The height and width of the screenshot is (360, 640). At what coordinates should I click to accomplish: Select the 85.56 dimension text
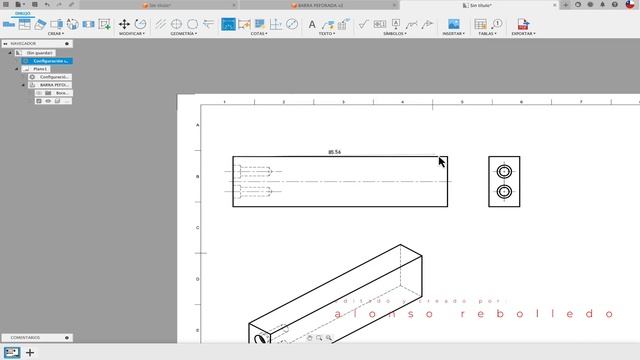click(x=335, y=152)
